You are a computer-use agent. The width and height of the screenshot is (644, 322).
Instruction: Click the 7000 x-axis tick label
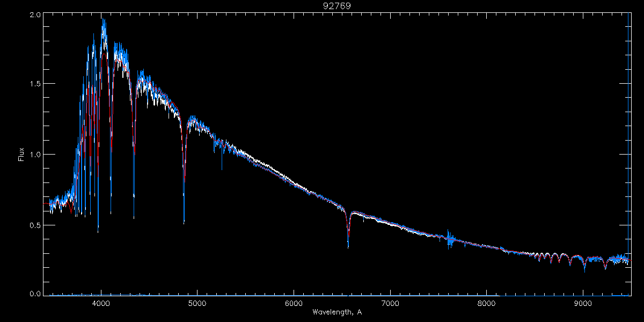tap(390, 303)
